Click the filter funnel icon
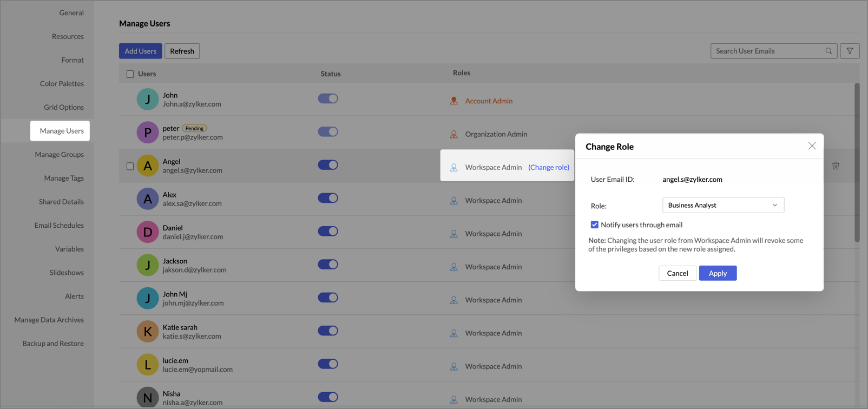Viewport: 868px width, 409px height. (x=850, y=51)
